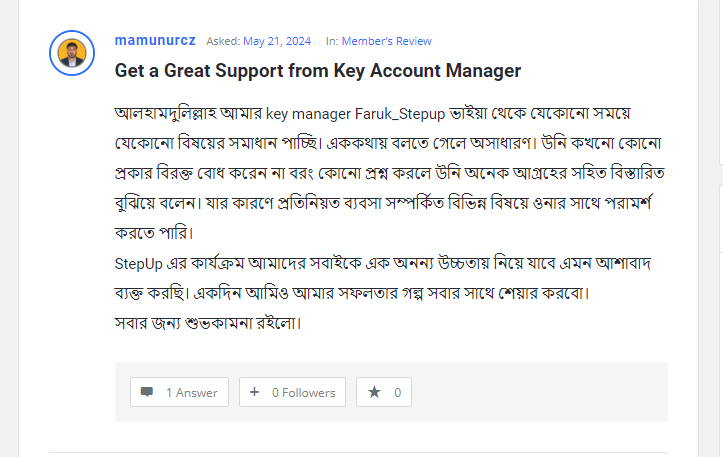Click the empty gray area of the post footer bar
The image size is (723, 457).
[x=540, y=392]
